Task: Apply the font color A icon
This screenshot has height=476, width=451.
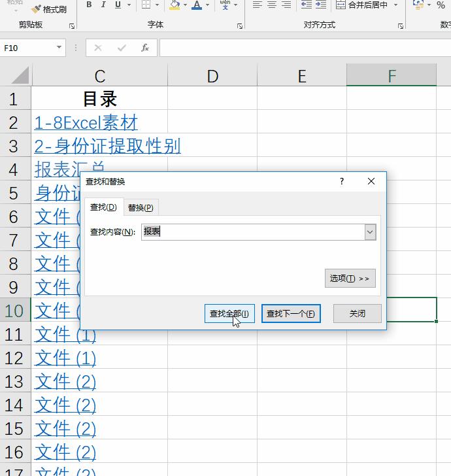Action: 197,5
